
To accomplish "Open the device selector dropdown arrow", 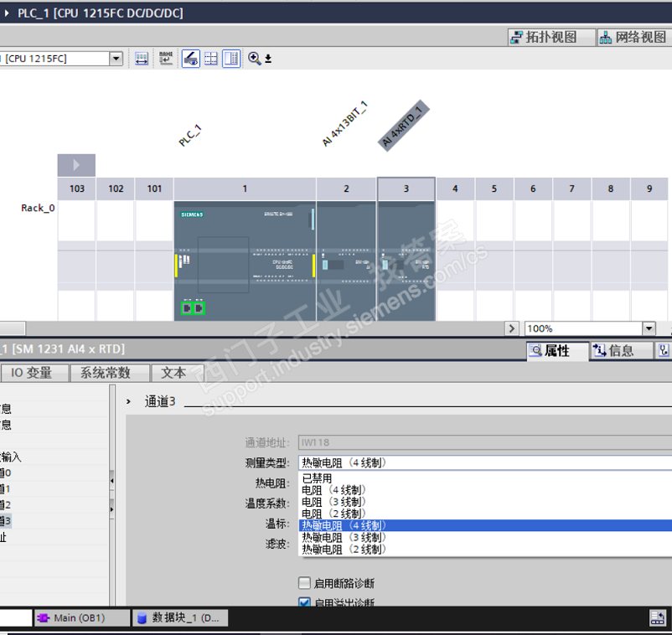I will click(116, 59).
